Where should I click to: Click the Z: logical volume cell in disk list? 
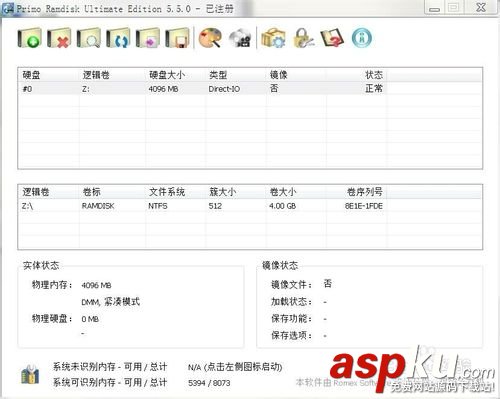(x=85, y=89)
